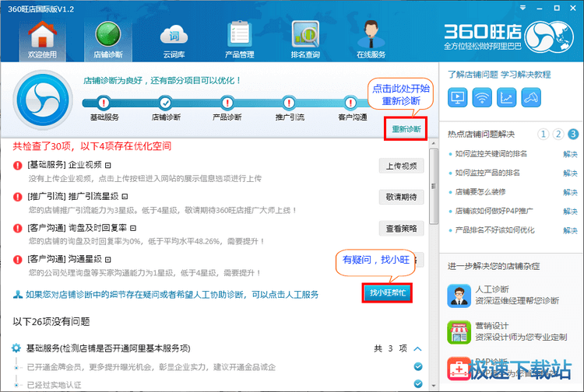Screen dimensions: 584x392
Task: Open 人工诊断 avatar service icon
Action: click(459, 296)
